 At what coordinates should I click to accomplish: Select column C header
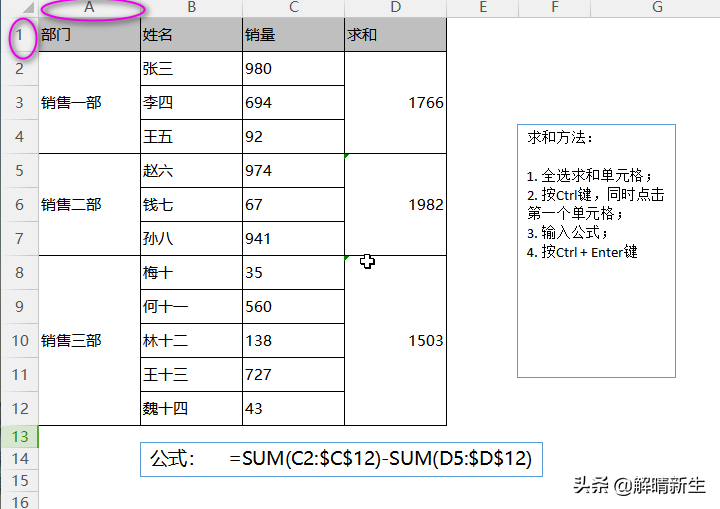click(x=293, y=8)
